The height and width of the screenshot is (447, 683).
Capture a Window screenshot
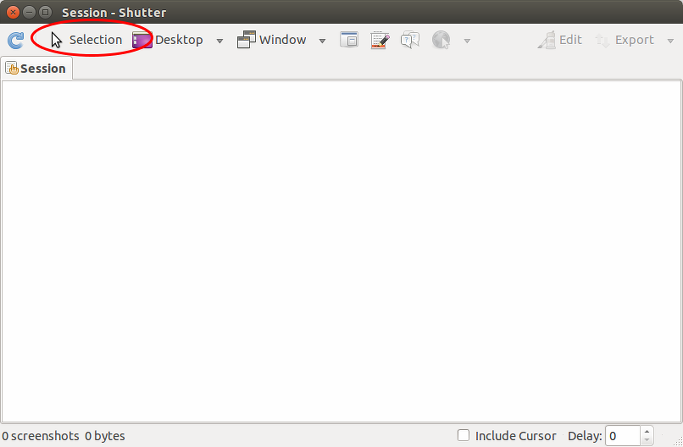tap(271, 40)
